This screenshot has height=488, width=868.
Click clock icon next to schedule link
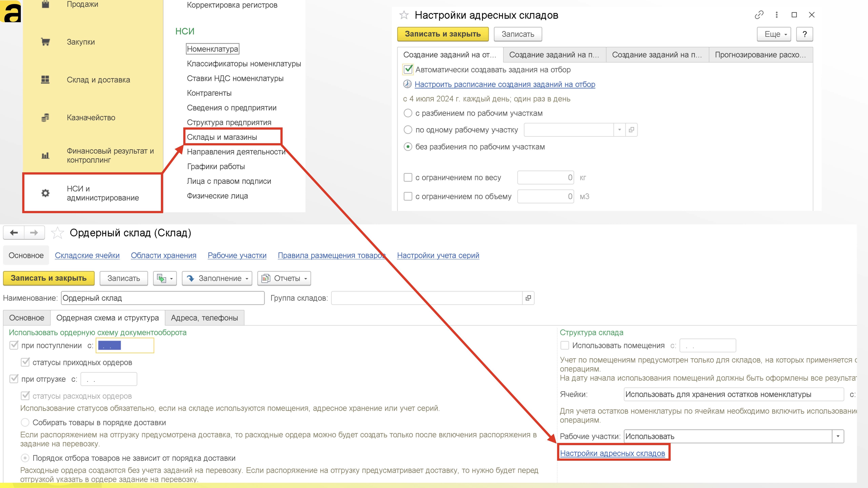click(x=407, y=84)
